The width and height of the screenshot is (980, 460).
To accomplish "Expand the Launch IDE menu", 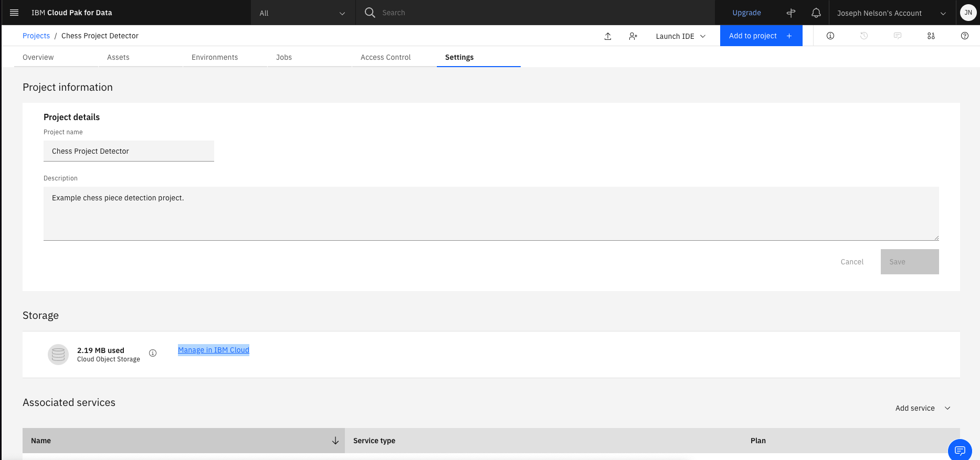I will pos(680,36).
